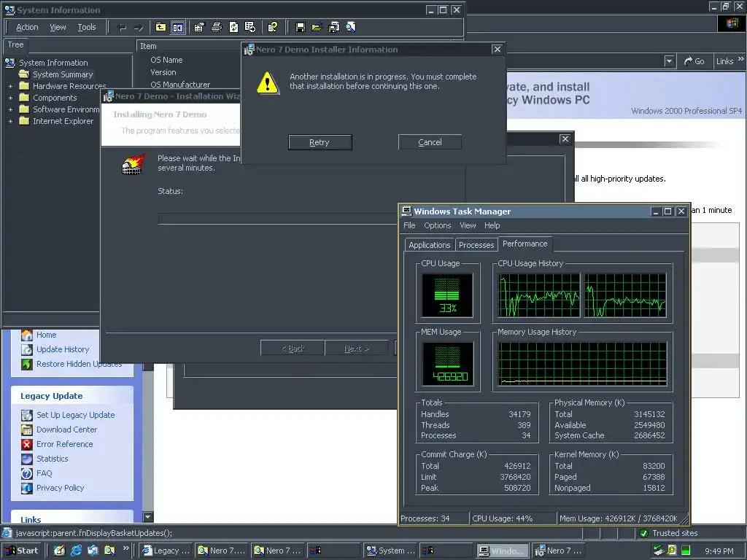Click the Restore Hidden Updates icon

[27, 364]
